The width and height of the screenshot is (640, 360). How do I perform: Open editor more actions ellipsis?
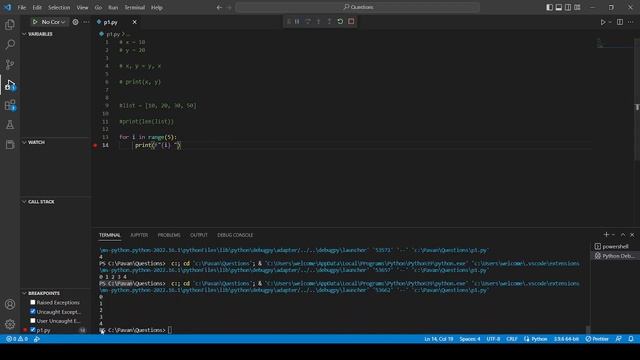click(x=631, y=22)
